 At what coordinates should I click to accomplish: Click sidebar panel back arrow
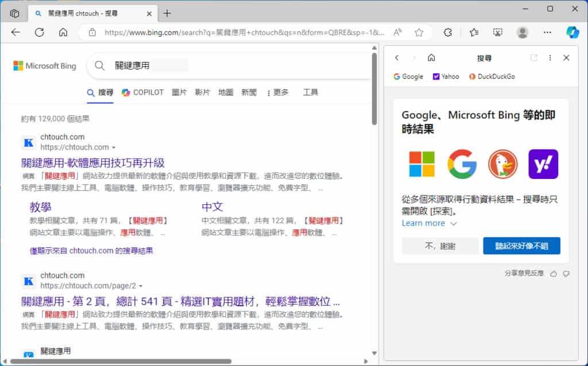(x=397, y=58)
